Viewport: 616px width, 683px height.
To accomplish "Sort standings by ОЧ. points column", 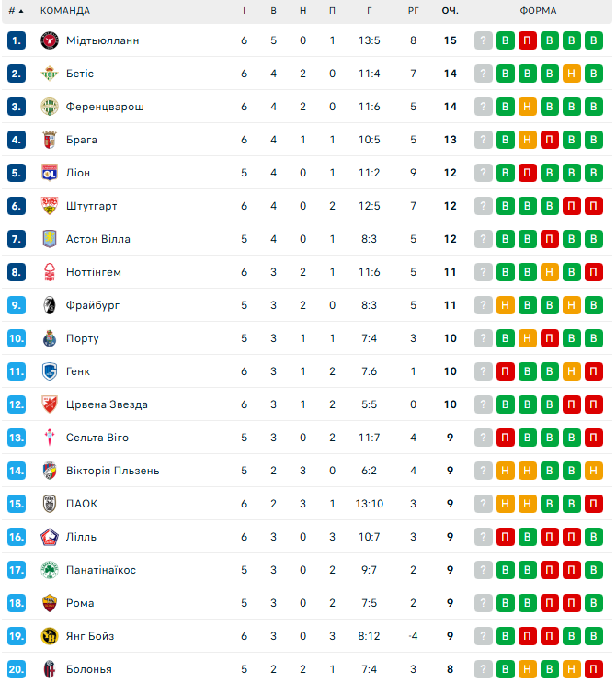I will tap(450, 11).
